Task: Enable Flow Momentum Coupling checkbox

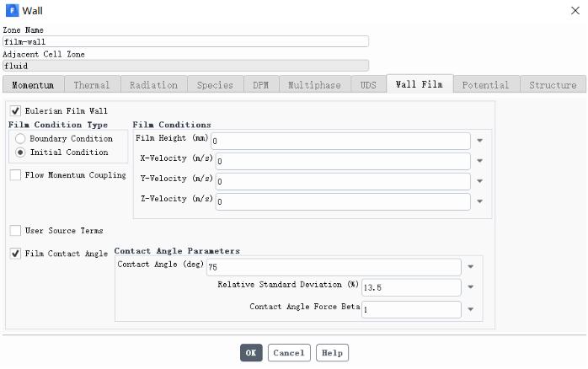Action: click(x=16, y=175)
